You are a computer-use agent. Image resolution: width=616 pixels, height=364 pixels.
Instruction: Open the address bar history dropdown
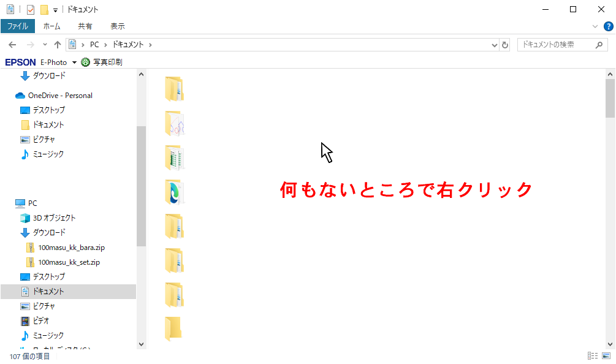point(494,45)
